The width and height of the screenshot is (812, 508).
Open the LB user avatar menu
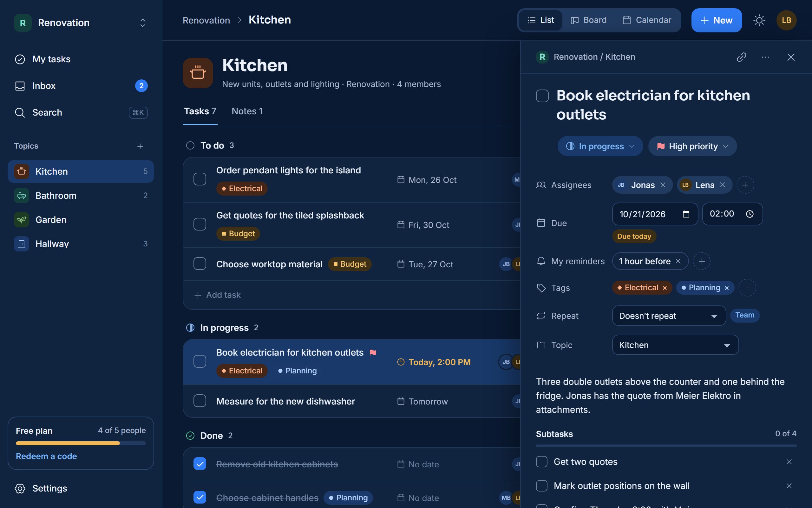pyautogui.click(x=786, y=20)
